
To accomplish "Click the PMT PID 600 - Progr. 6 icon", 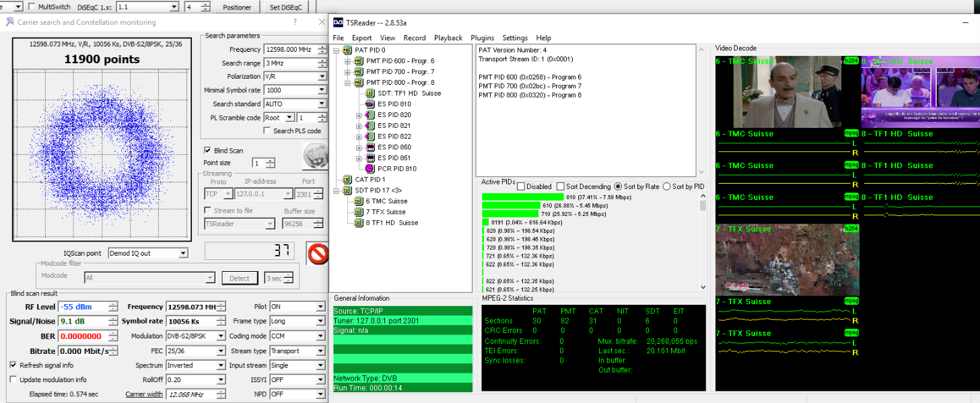I will tap(358, 61).
